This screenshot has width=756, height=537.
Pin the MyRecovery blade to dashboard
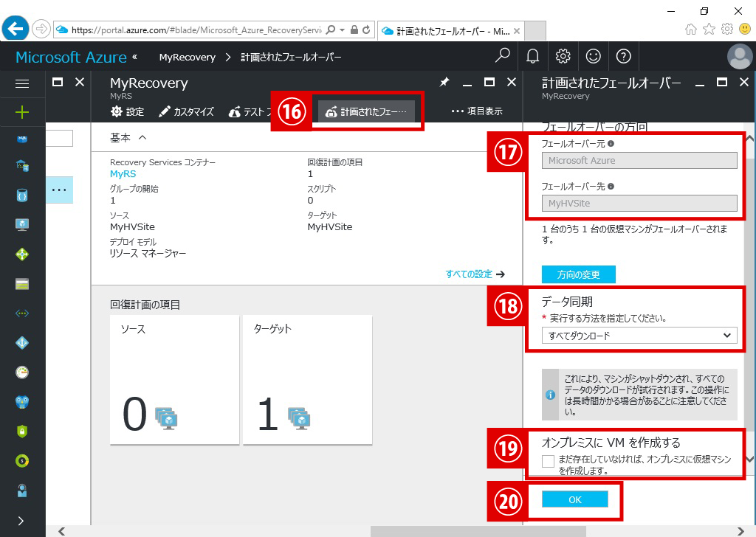tap(444, 83)
